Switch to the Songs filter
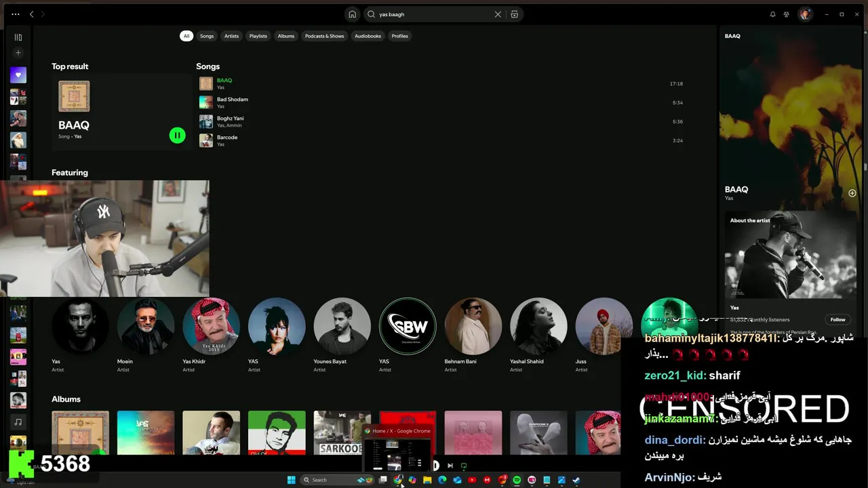Viewport: 868px width, 488px height. coord(207,36)
